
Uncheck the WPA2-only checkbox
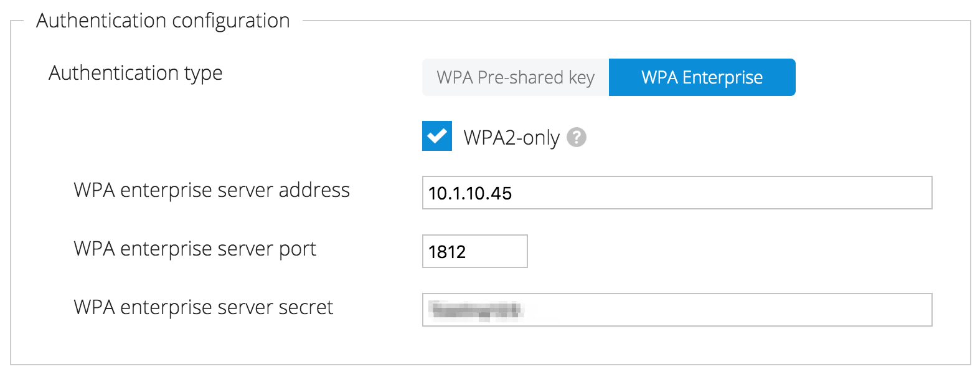pyautogui.click(x=437, y=136)
